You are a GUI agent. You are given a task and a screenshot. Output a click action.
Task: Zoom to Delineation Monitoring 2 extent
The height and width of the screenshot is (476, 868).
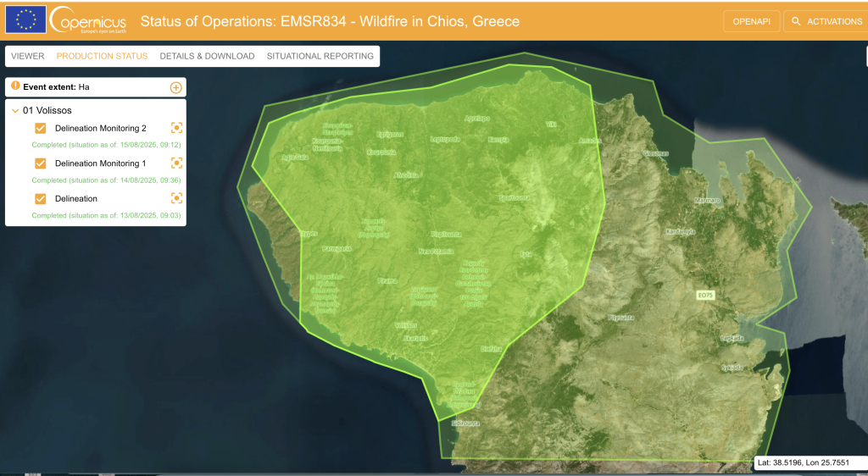[176, 128]
